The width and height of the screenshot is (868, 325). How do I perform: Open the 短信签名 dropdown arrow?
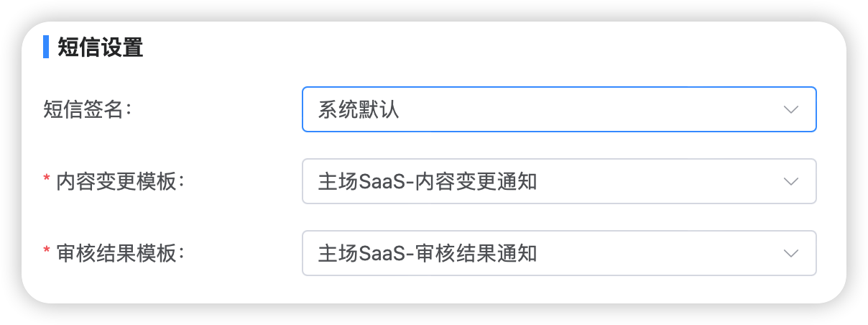(x=791, y=110)
